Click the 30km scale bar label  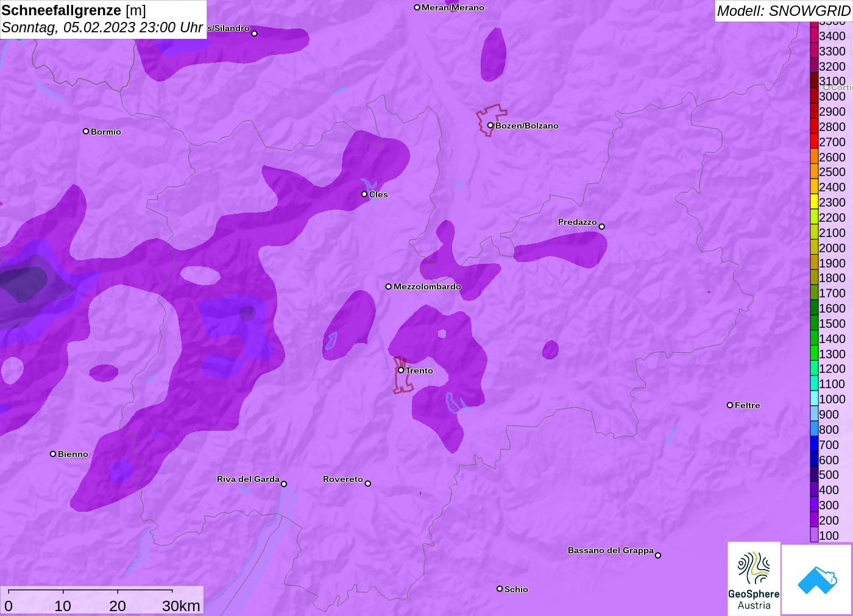tap(181, 606)
